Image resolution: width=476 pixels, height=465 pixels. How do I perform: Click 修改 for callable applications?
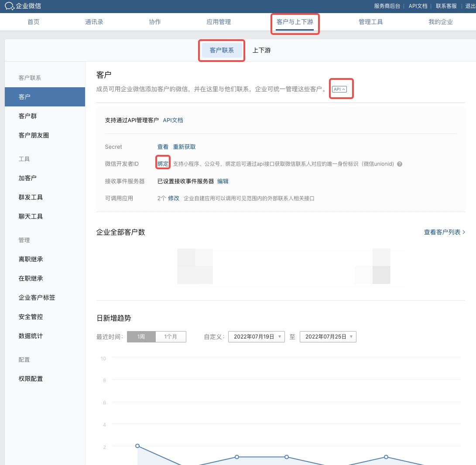pyautogui.click(x=174, y=198)
